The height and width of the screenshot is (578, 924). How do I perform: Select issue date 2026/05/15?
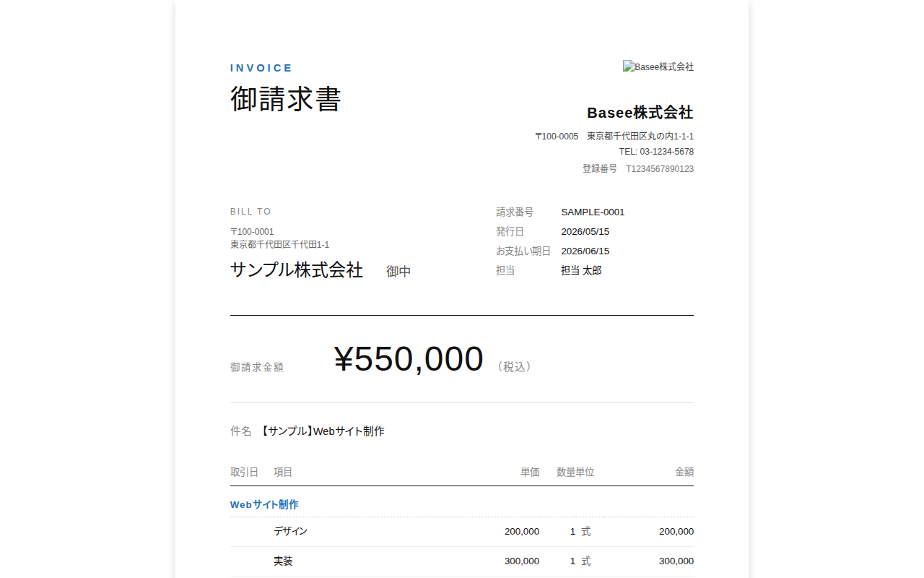click(585, 232)
